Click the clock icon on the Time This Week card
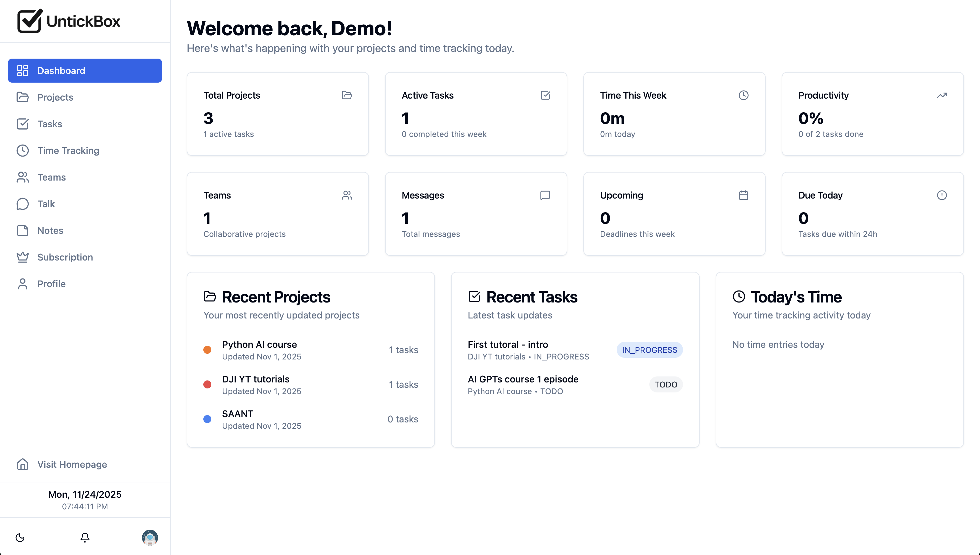This screenshot has height=555, width=980. 743,95
